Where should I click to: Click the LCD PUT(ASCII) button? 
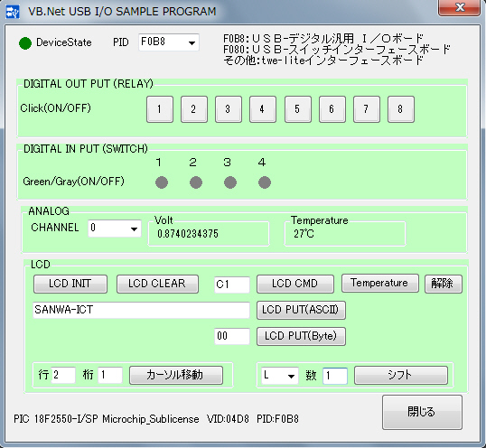tap(301, 310)
